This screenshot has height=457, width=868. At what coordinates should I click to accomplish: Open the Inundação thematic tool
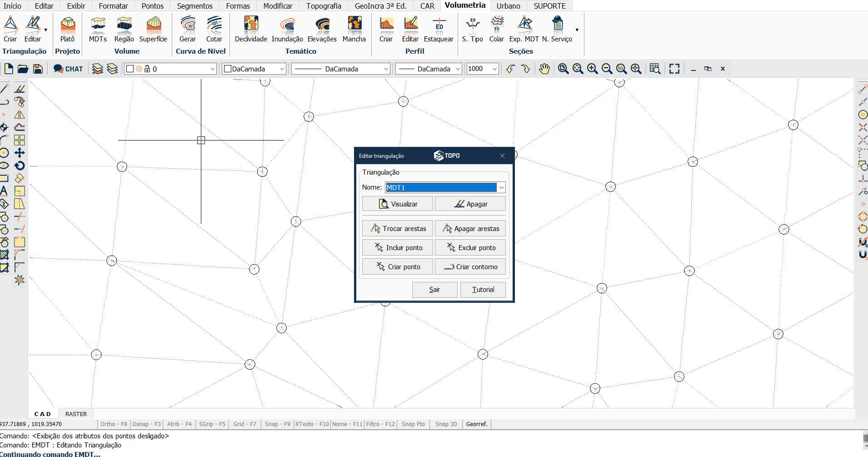point(287,29)
